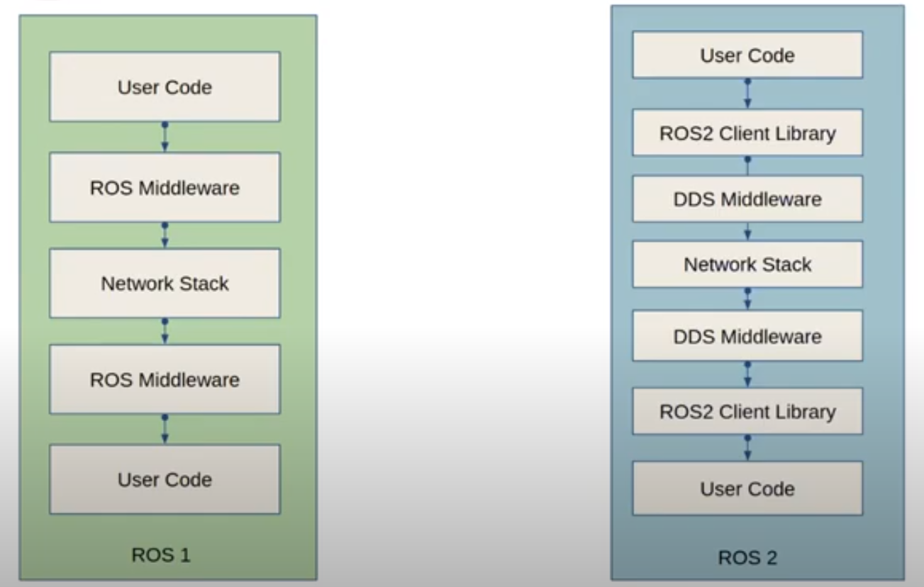Click the Network Stack box in ROS 2

point(747,264)
